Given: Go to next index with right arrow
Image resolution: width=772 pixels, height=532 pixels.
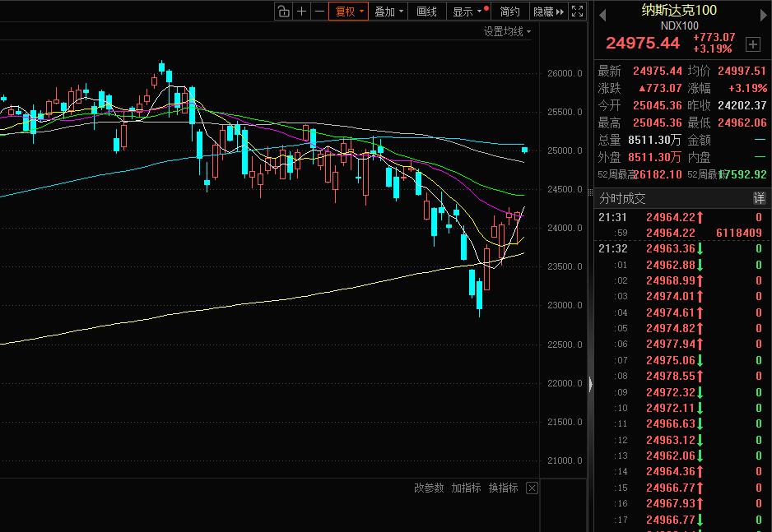Looking at the screenshot, I should click(764, 16).
